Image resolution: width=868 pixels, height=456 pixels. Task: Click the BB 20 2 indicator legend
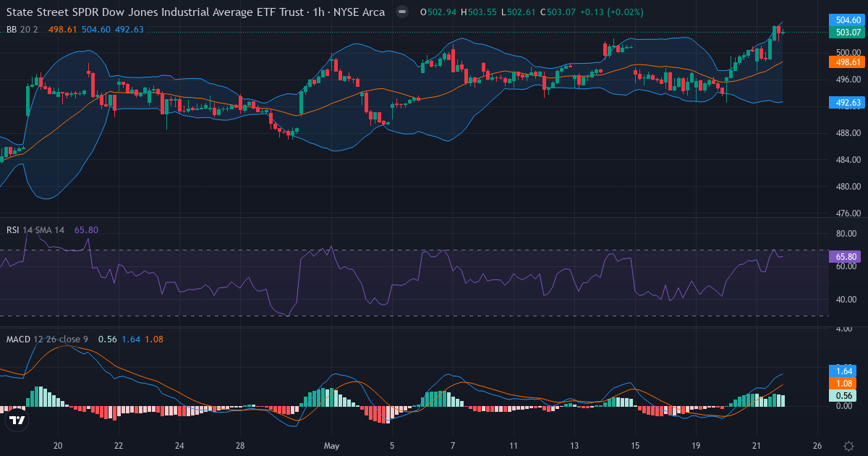click(x=23, y=29)
